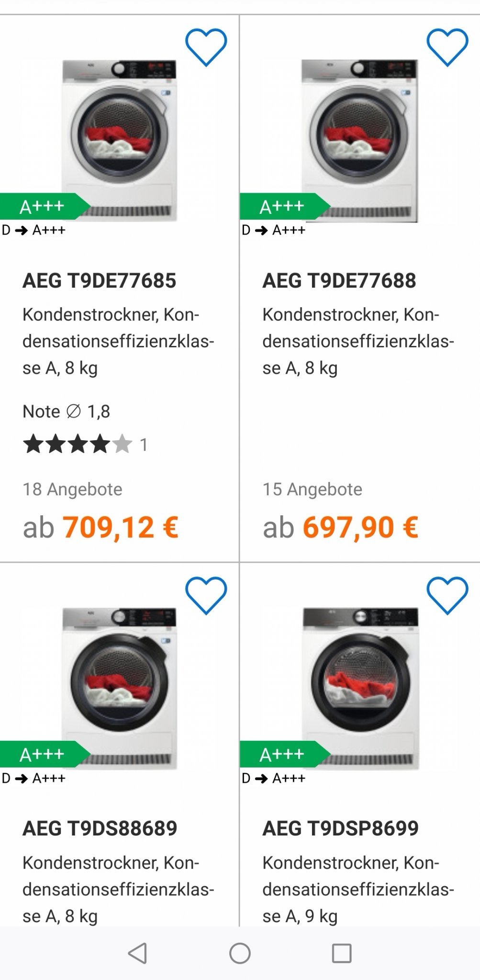Open AEG T9DE77685 product image

[120, 140]
